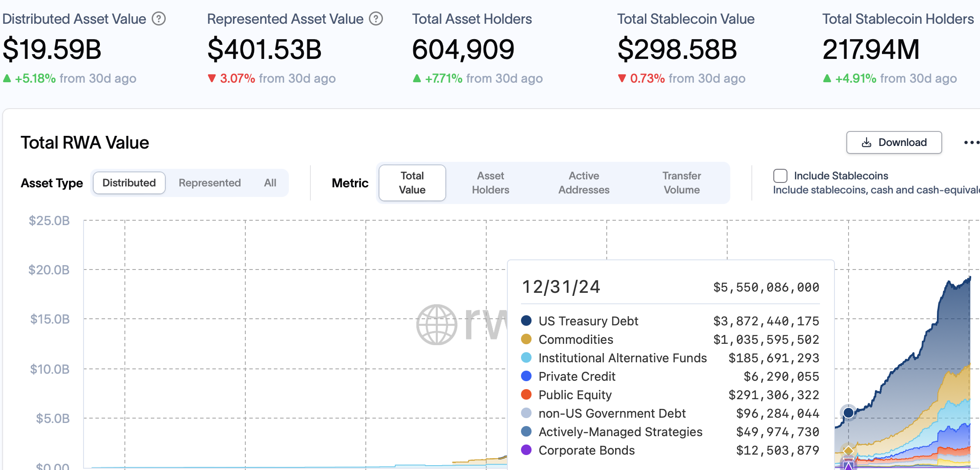
Task: Switch asset type to Represented
Action: (210, 183)
